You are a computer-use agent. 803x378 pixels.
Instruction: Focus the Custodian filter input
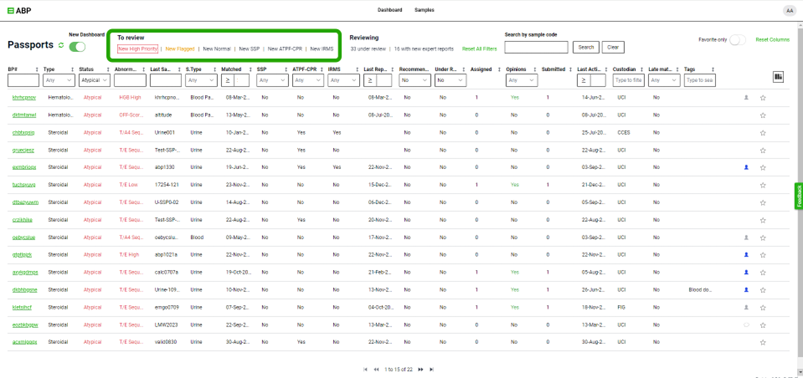[628, 80]
